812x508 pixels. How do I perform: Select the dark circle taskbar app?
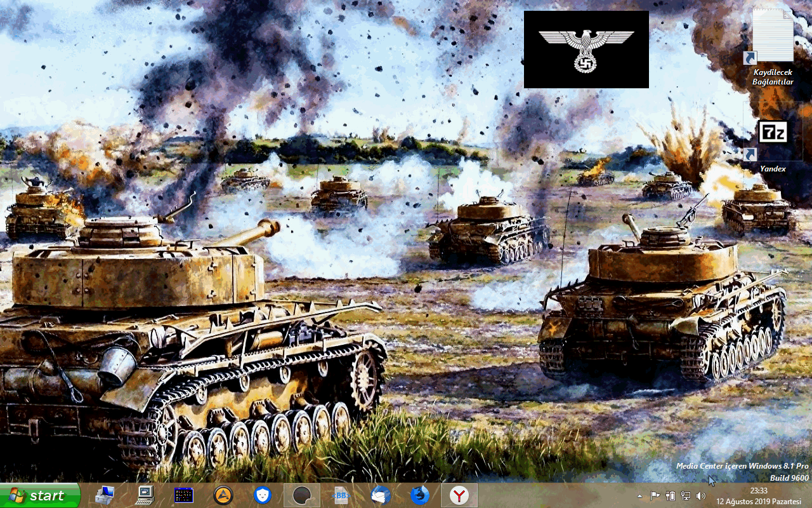[x=301, y=495]
